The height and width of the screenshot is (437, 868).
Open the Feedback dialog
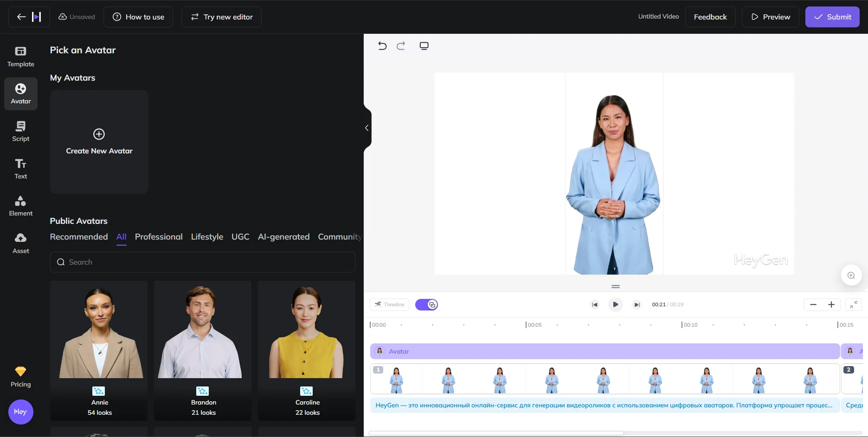pos(710,17)
